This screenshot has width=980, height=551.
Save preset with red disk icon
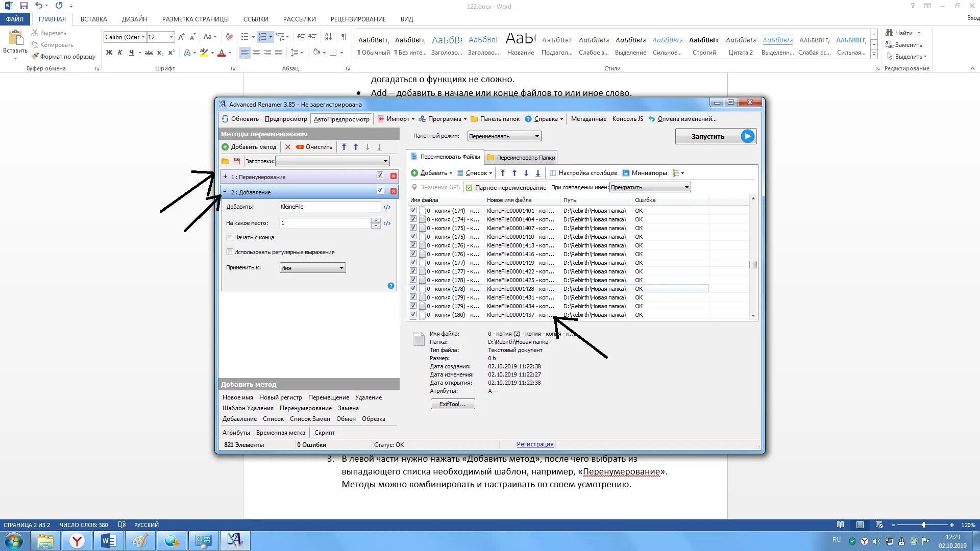click(x=236, y=161)
